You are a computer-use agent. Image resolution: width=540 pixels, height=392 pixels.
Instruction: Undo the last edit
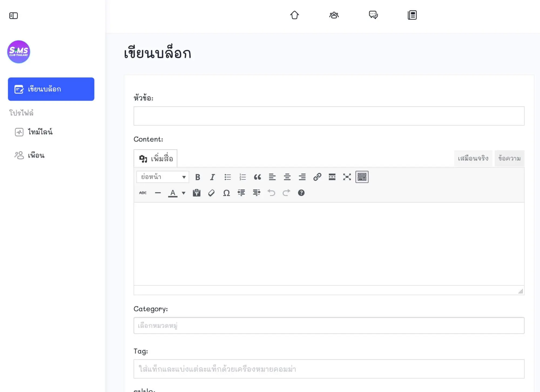pyautogui.click(x=271, y=193)
